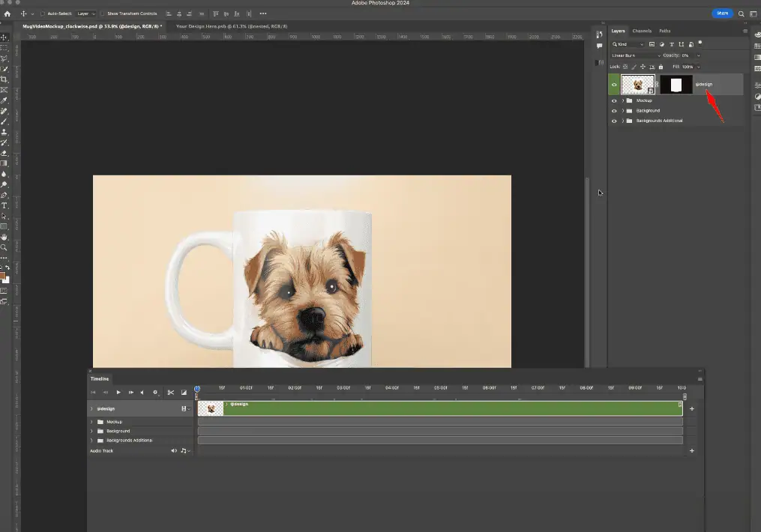Click the foreground color swatch

3,275
